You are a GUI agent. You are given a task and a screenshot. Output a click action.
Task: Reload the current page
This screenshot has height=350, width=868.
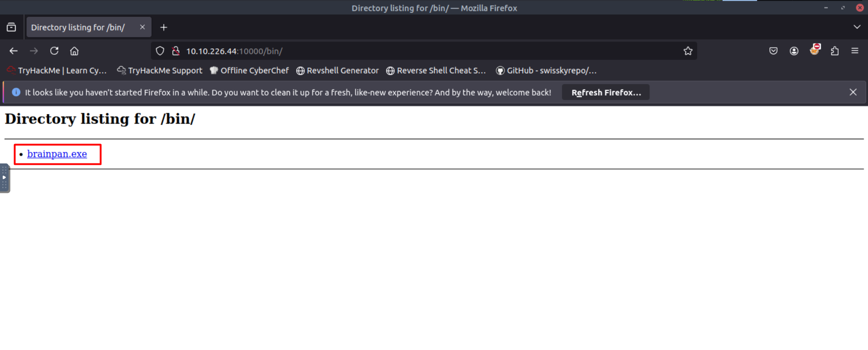(54, 51)
